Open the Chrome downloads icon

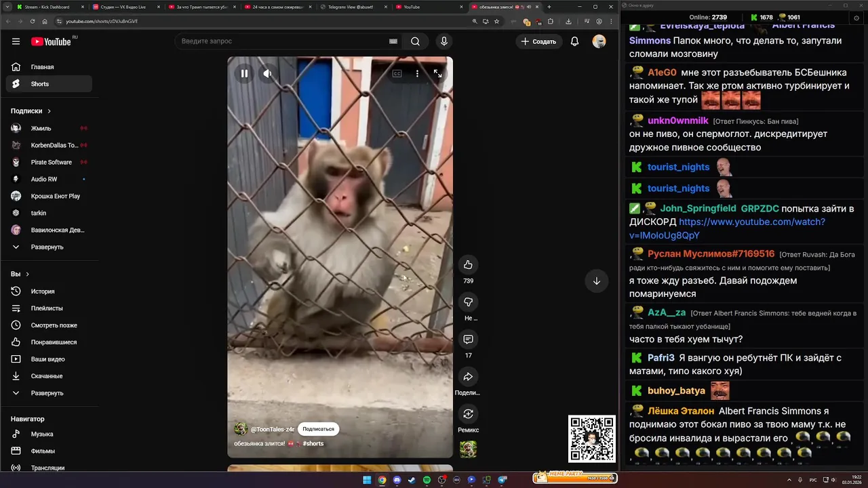tap(568, 21)
